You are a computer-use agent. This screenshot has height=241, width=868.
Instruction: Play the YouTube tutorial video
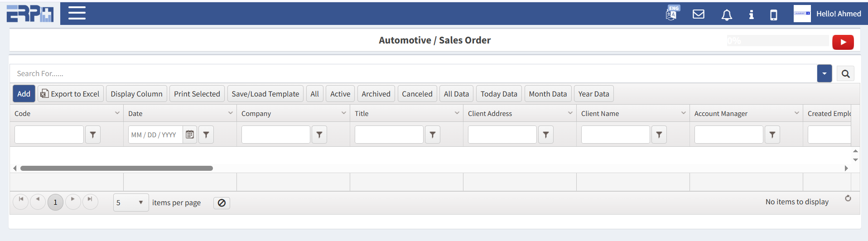pos(843,42)
